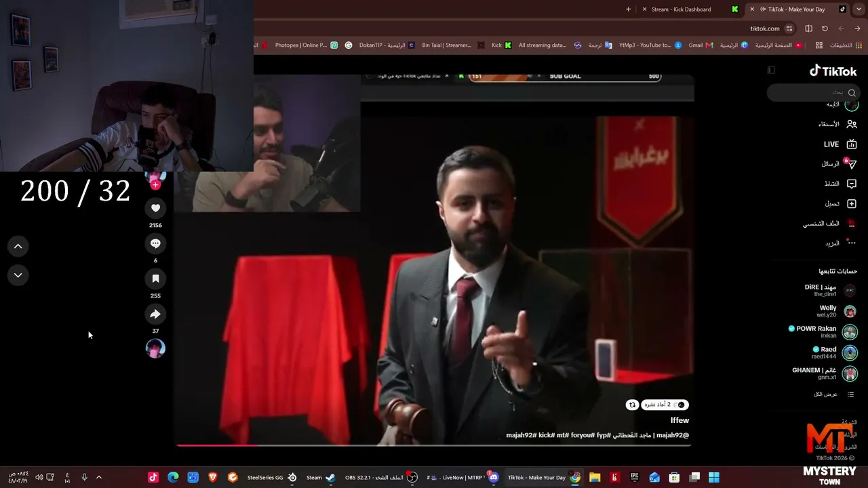Screen dimensions: 868x488
Task: Open Epic Games Launcher from the taskbar
Action: tap(634, 477)
